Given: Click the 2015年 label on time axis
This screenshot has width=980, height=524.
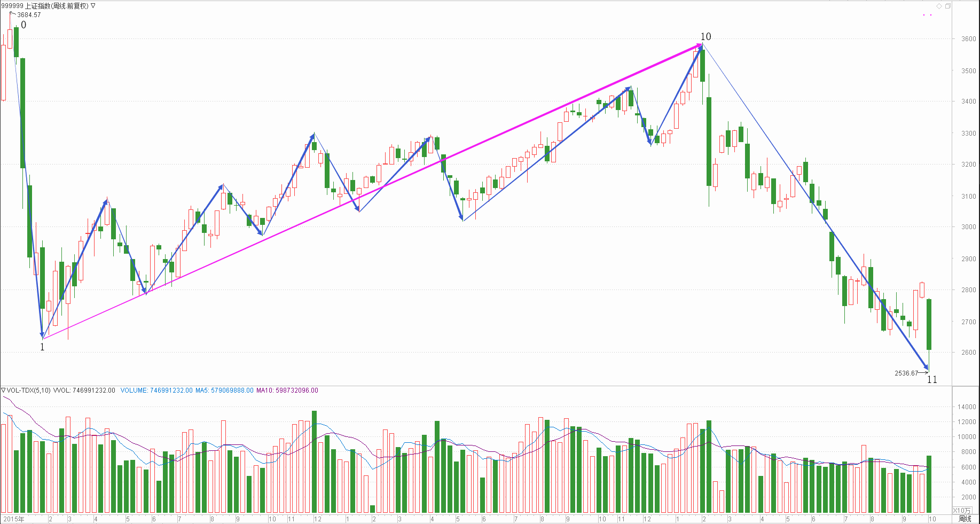Looking at the screenshot, I should point(14,519).
